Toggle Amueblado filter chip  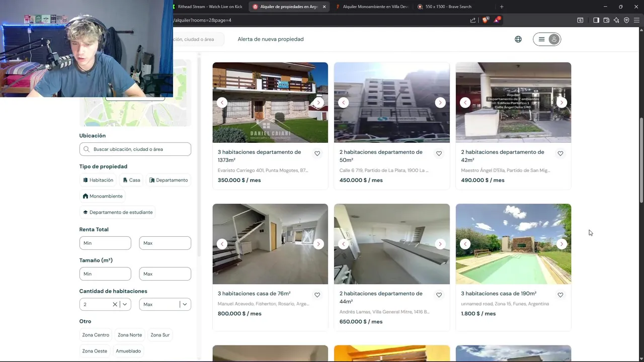click(x=128, y=351)
